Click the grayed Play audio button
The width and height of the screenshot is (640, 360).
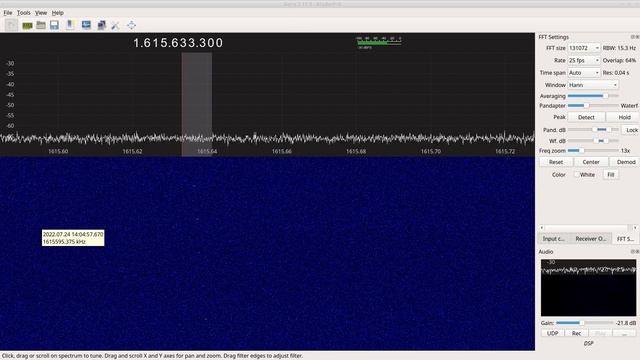pos(600,333)
